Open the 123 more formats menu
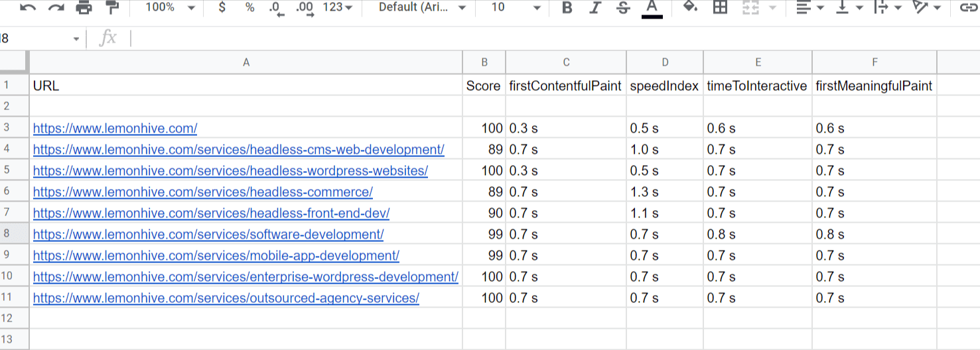The image size is (980, 350). (x=338, y=7)
